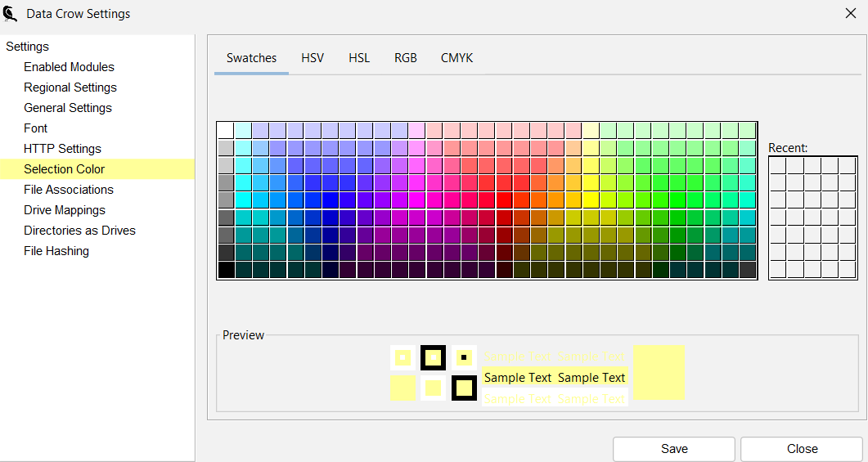Open Directories as Drives settings

pos(79,231)
